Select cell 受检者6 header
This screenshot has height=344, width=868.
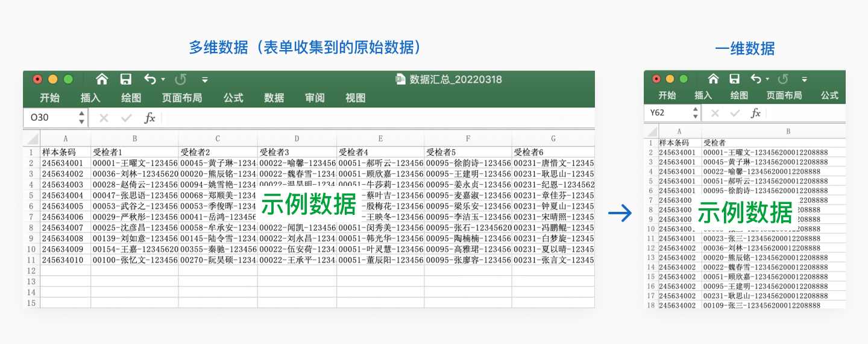[x=553, y=152]
